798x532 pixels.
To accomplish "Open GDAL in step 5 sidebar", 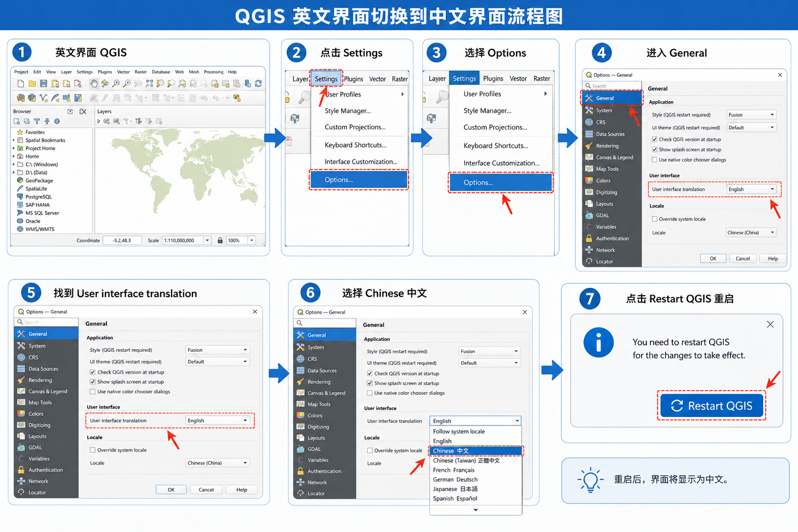I will (46, 447).
